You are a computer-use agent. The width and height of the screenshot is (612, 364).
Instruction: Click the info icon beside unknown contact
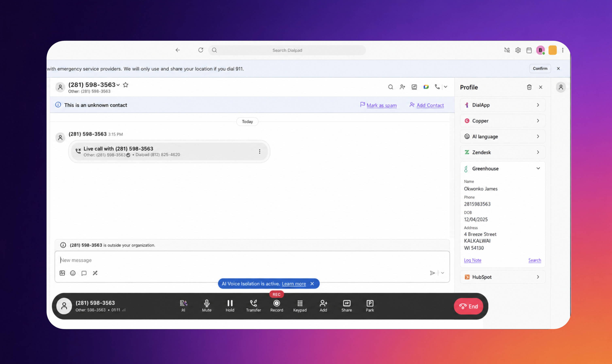[58, 105]
